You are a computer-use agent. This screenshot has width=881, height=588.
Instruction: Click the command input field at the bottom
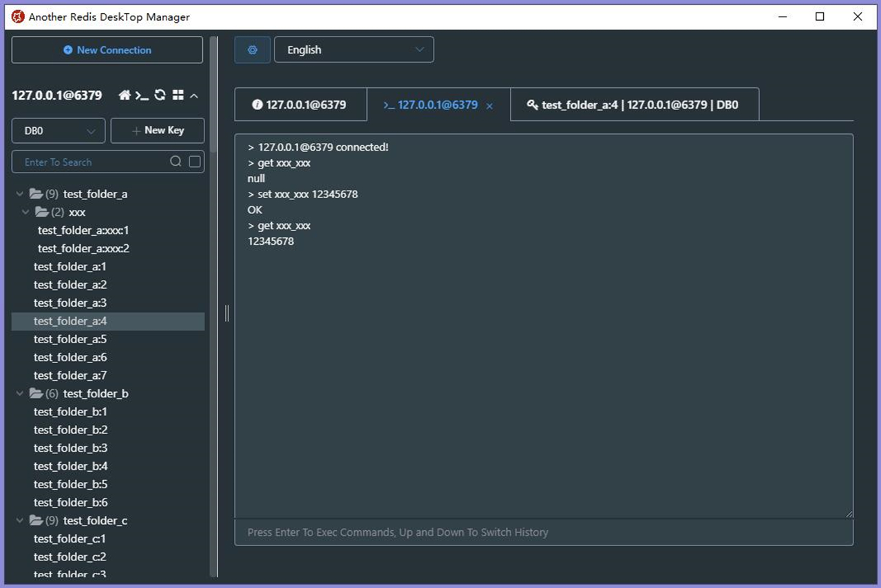click(x=544, y=532)
